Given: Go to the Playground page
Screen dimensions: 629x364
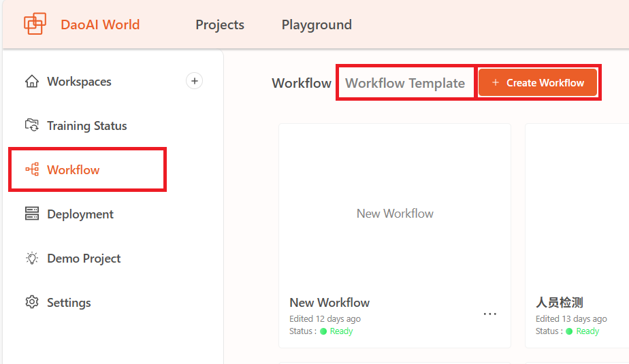Looking at the screenshot, I should 317,25.
